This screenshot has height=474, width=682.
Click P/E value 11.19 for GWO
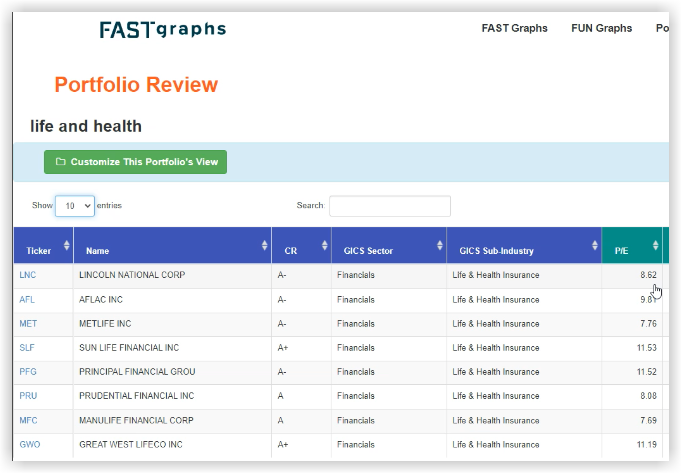646,444
